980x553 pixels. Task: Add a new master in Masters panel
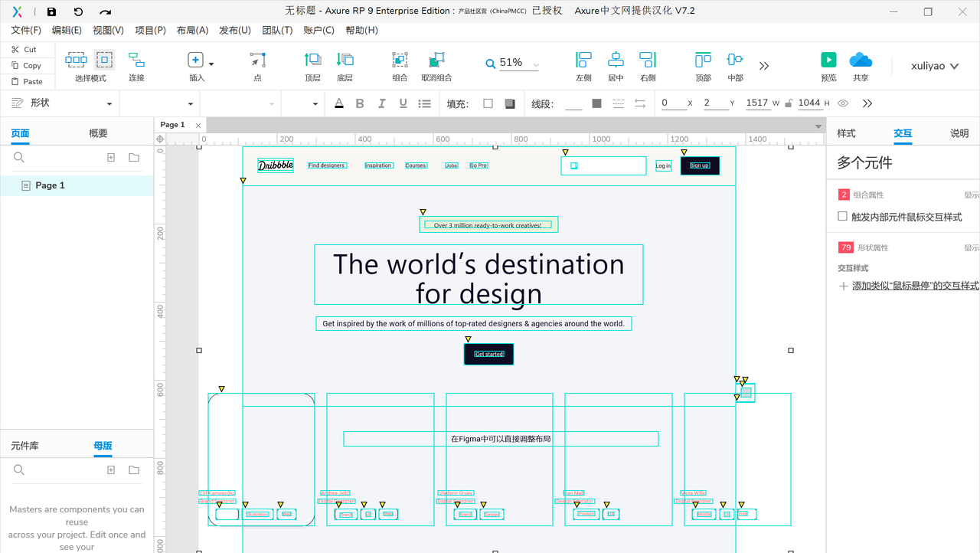click(111, 470)
